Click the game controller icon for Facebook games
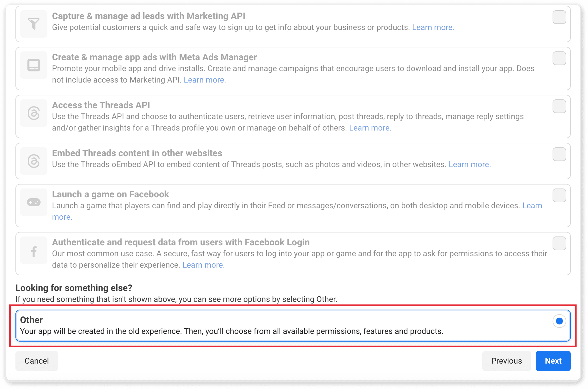Screen dimensions: 588x389 click(34, 202)
